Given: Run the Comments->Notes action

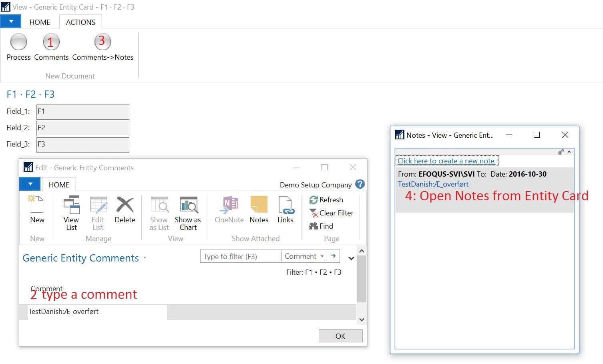Looking at the screenshot, I should (103, 47).
